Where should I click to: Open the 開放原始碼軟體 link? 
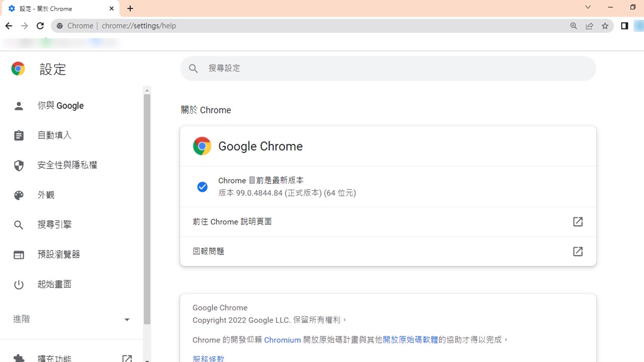point(411,340)
